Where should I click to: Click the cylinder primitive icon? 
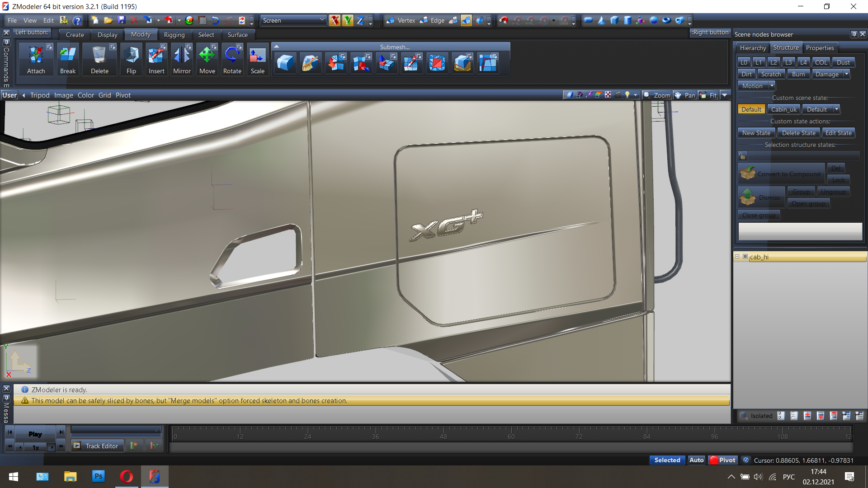(x=627, y=20)
